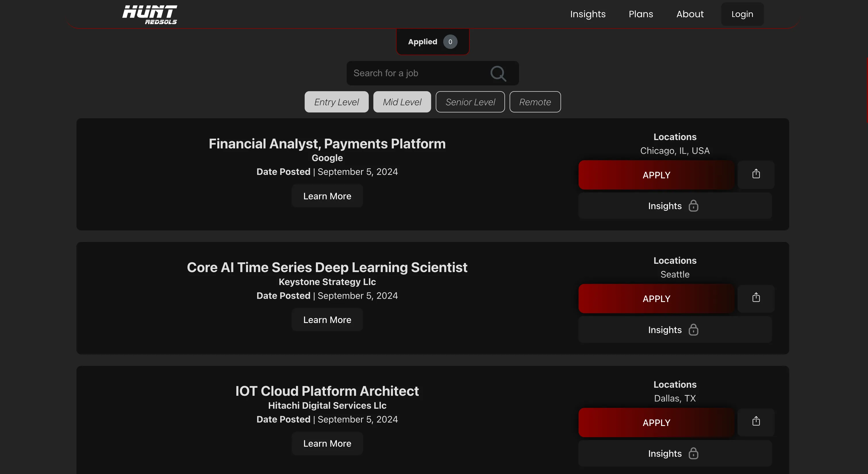This screenshot has width=868, height=474.
Task: Open Insights for the Seattle job
Action: click(675, 329)
